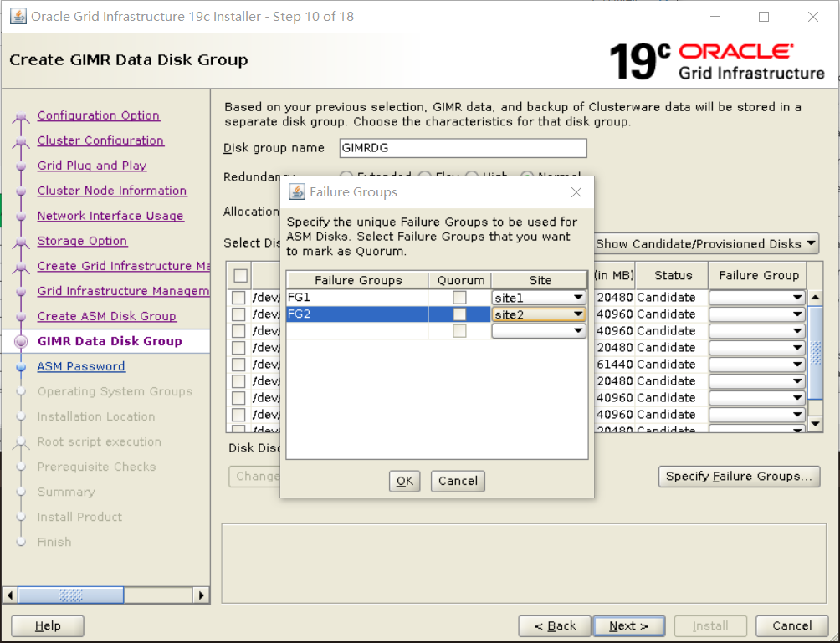This screenshot has width=840, height=643.
Task: Cancel the Failure Groups dialog
Action: pyautogui.click(x=458, y=481)
